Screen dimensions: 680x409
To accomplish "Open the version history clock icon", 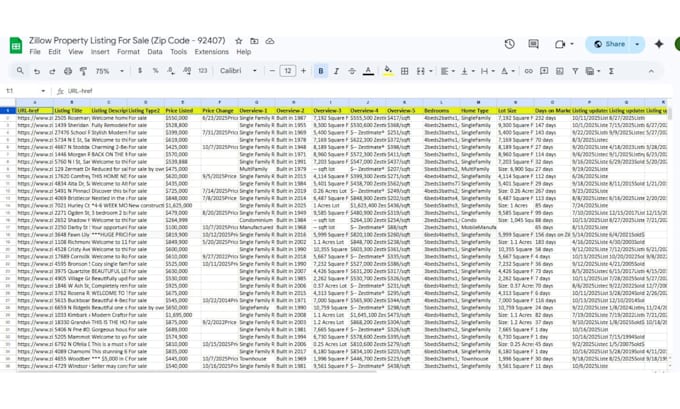I will coord(510,44).
